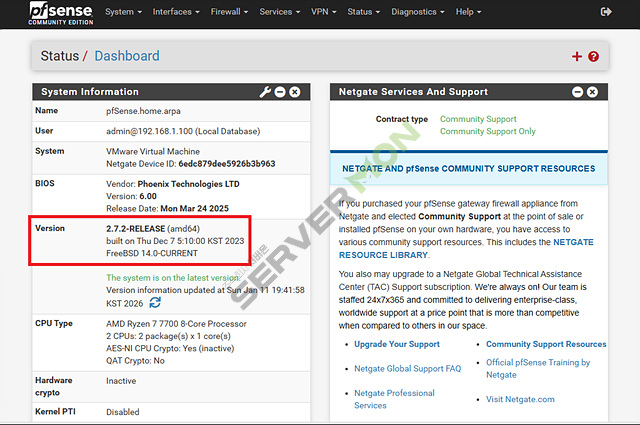Close Netgate Services And Support widget
Screen dimensions: 640x425
point(592,92)
